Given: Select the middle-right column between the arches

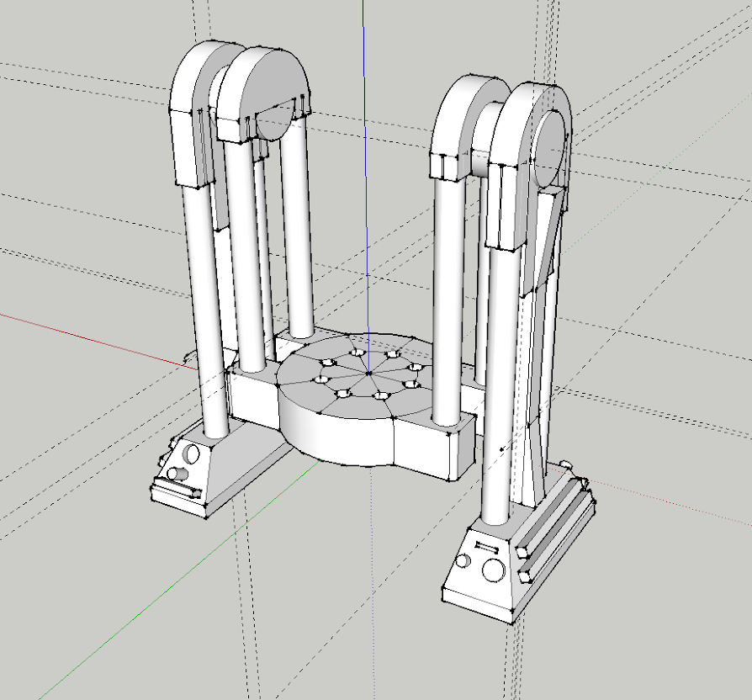Looking at the screenshot, I should click(x=447, y=294).
